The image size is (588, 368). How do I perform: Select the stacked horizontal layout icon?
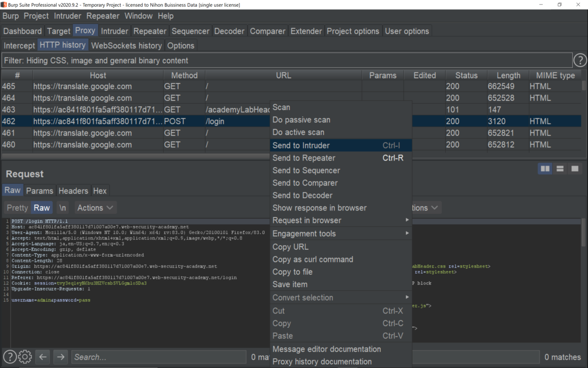[560, 169]
